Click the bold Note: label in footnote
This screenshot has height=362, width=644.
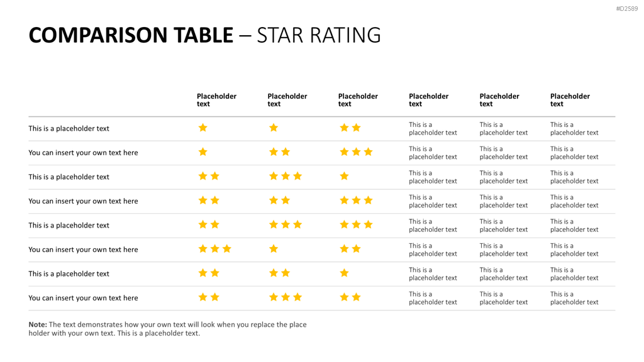tap(38, 324)
